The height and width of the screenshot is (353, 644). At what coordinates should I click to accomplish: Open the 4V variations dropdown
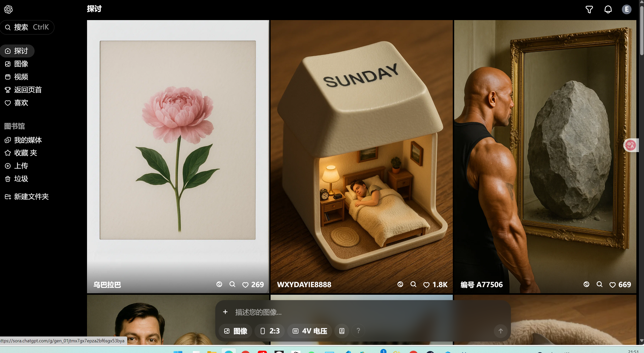click(310, 331)
